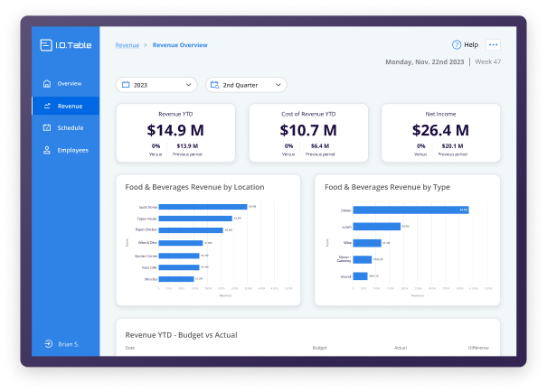Click the Brunch bar in type chart
This screenshot has height=392, width=547.
(x=361, y=276)
